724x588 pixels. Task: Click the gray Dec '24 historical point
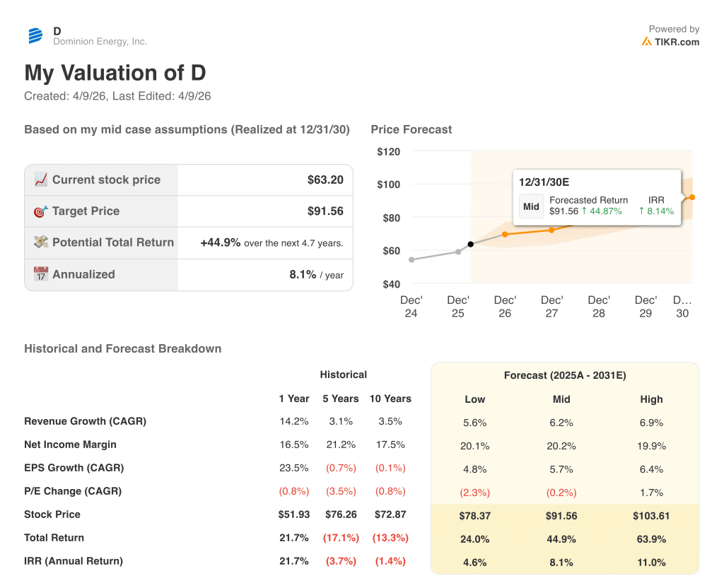click(x=412, y=260)
